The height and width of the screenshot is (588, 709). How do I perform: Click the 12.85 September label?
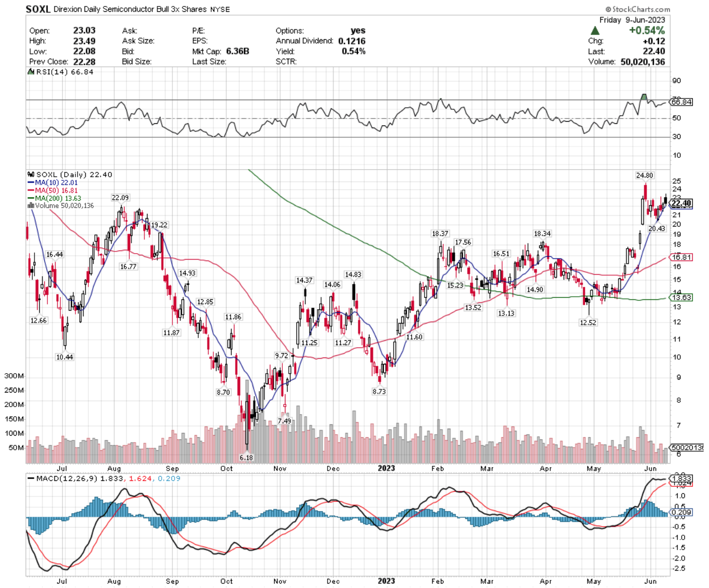click(x=205, y=302)
